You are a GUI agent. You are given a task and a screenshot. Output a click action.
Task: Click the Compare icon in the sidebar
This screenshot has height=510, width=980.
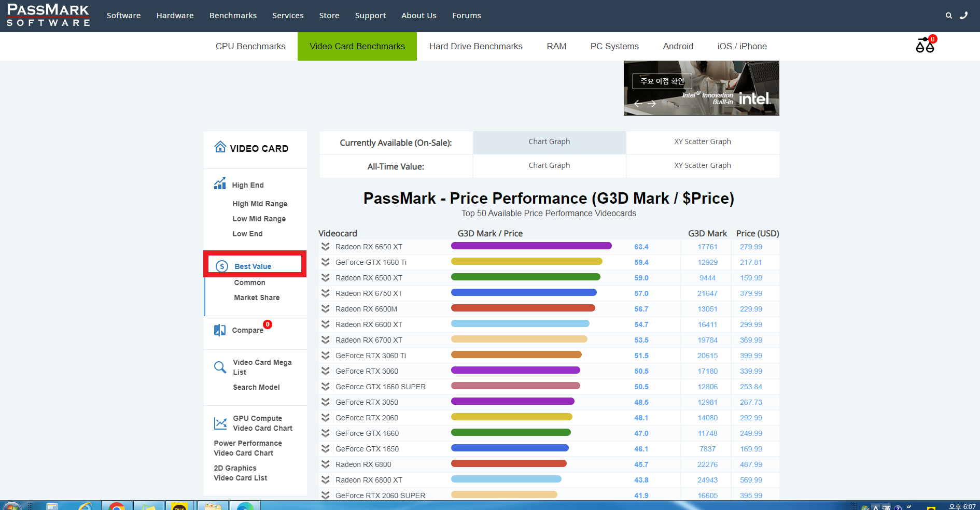coord(220,330)
